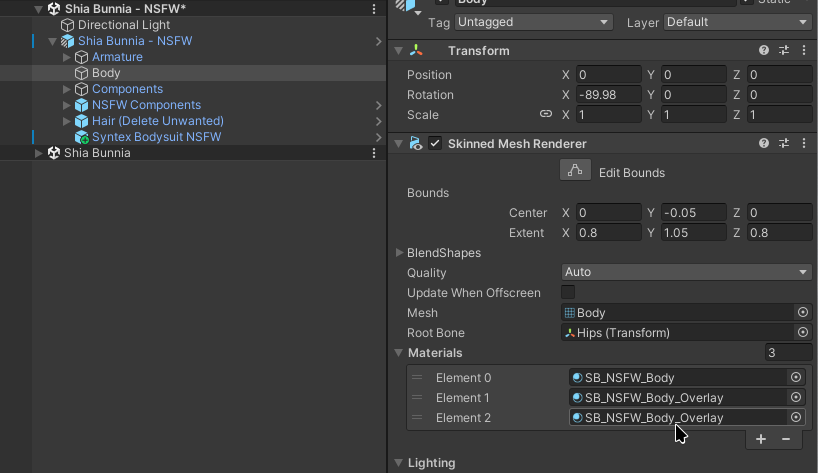818x473 pixels.
Task: Open object picker for Root Bone
Action: point(802,333)
